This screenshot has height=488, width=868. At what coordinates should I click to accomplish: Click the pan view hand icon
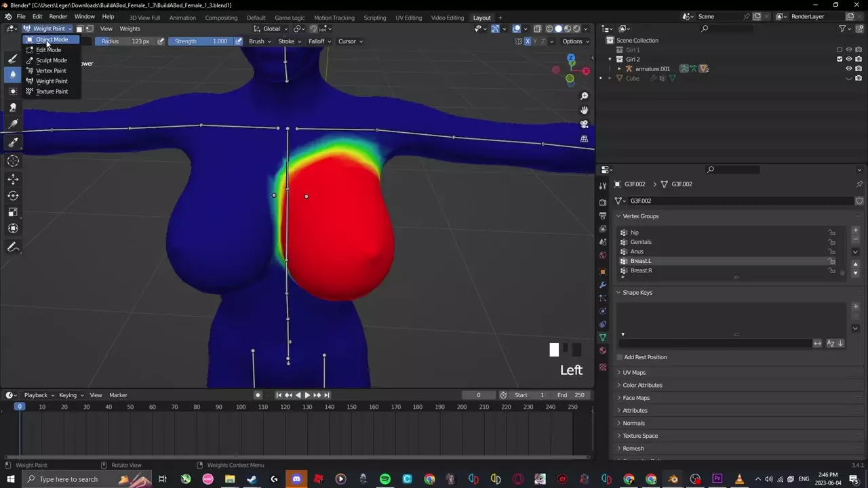click(584, 110)
